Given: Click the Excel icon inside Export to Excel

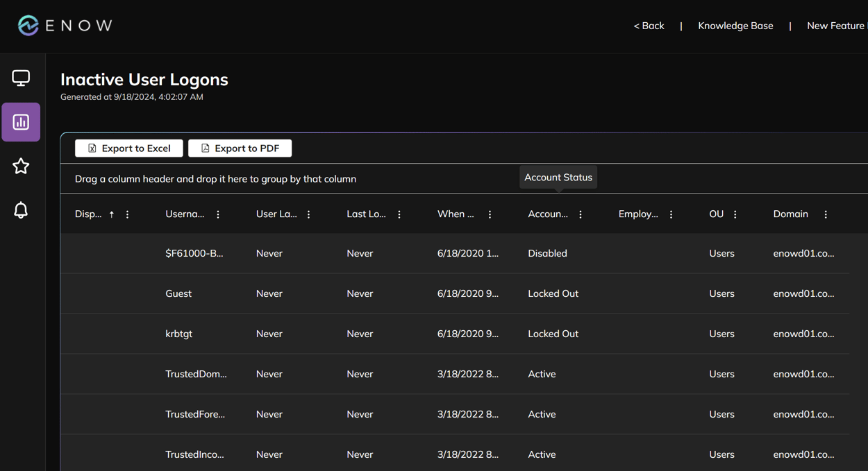Looking at the screenshot, I should pyautogui.click(x=91, y=148).
